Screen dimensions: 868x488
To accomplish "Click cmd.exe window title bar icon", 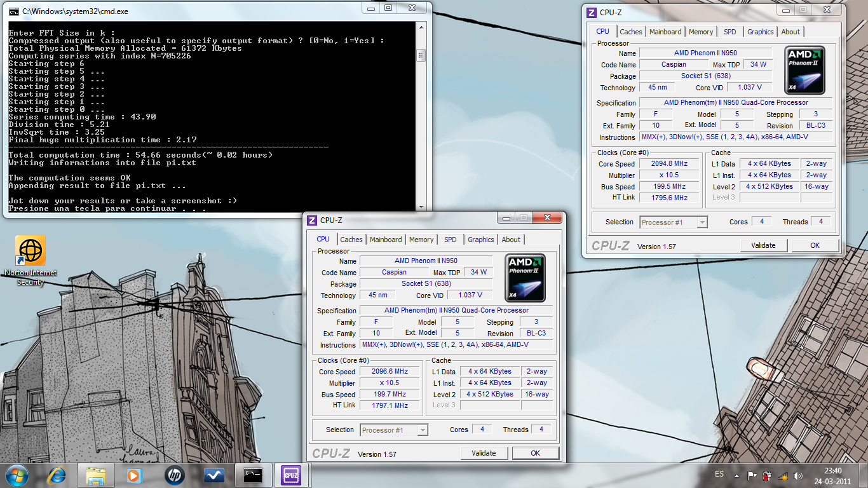I will point(13,11).
